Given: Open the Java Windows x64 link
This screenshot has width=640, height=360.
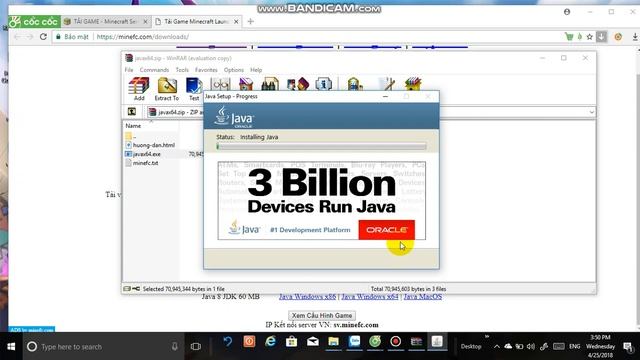Looking at the screenshot, I should 369,297.
